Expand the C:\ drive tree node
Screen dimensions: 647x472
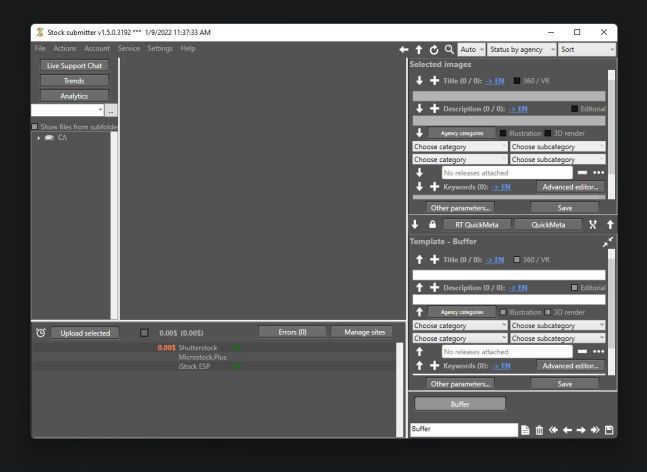coord(39,138)
